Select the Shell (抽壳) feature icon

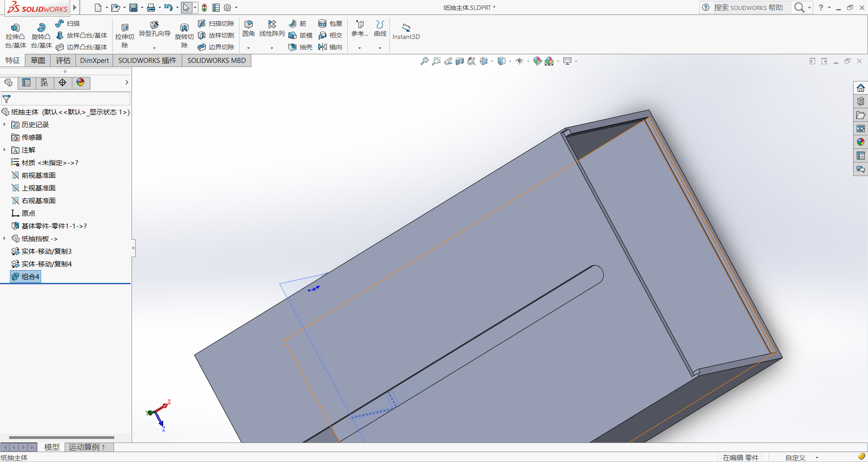point(292,47)
